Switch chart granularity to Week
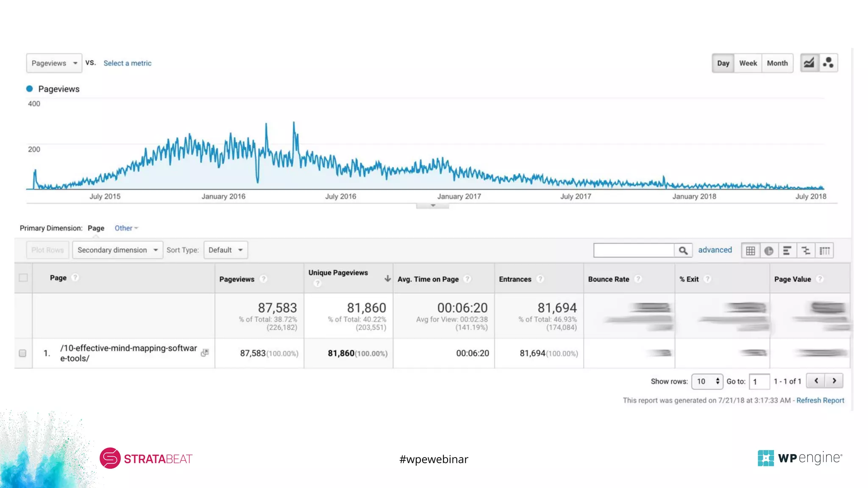The width and height of the screenshot is (868, 488). (748, 63)
